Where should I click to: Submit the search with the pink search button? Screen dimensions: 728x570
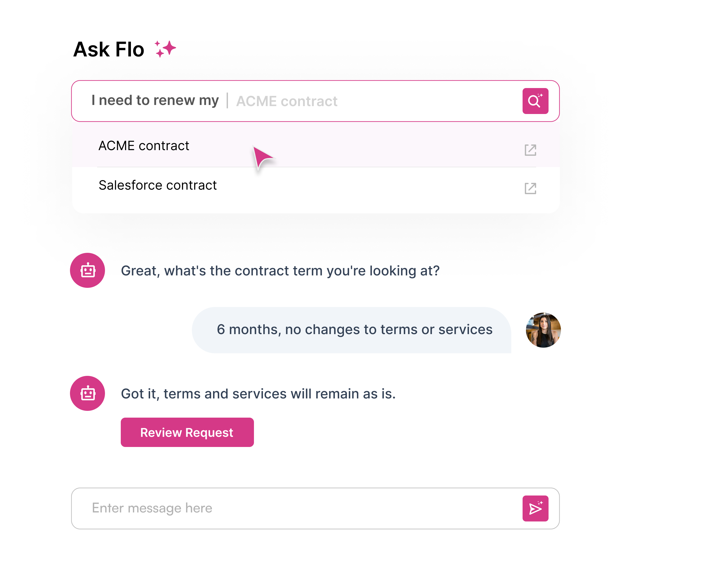click(x=535, y=101)
